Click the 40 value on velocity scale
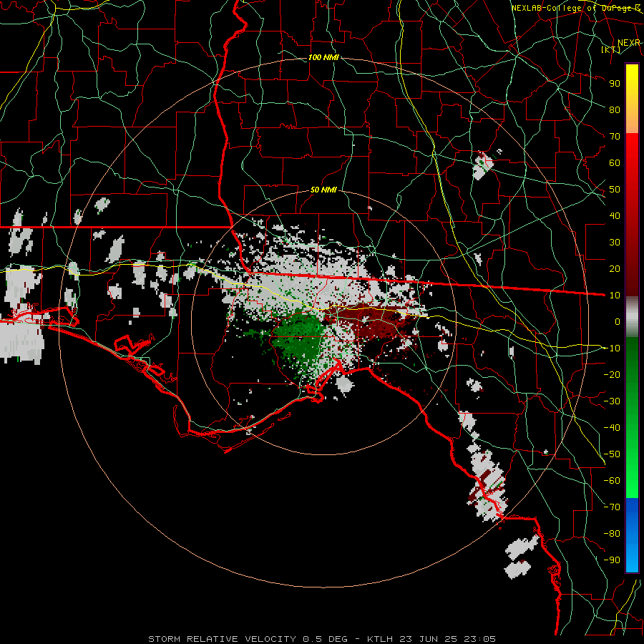The width and height of the screenshot is (644, 644). pos(615,215)
